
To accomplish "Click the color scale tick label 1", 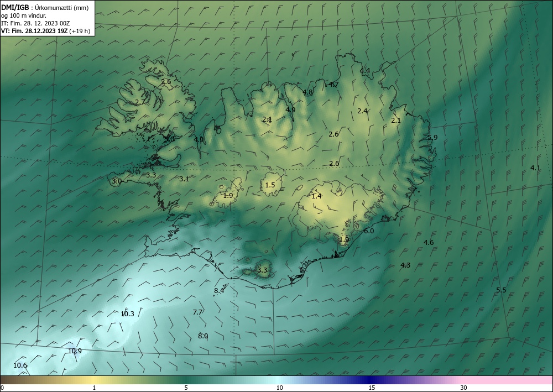I will [94, 388].
